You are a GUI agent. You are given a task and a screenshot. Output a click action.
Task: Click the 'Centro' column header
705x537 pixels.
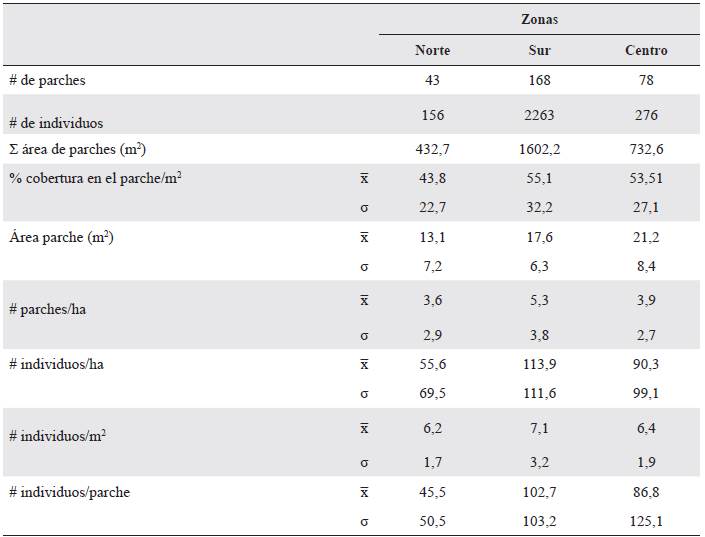pyautogui.click(x=646, y=50)
